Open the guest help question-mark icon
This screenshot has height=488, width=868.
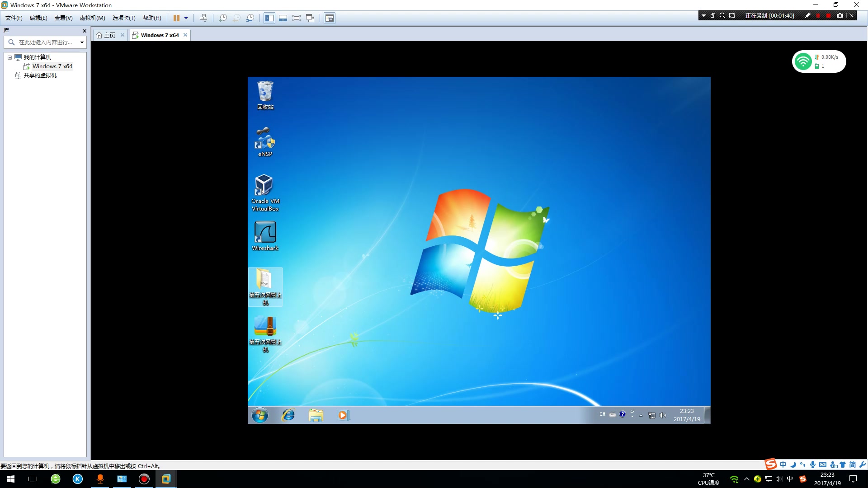(x=623, y=414)
